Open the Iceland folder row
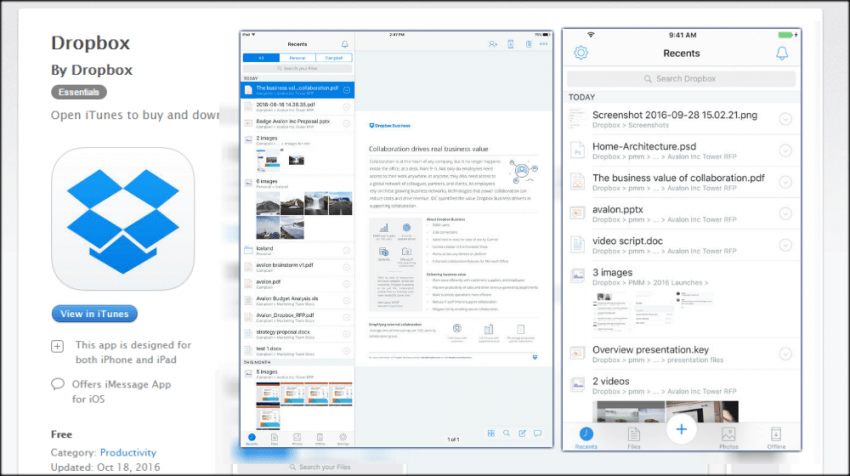Image resolution: width=850 pixels, height=476 pixels. (297, 250)
